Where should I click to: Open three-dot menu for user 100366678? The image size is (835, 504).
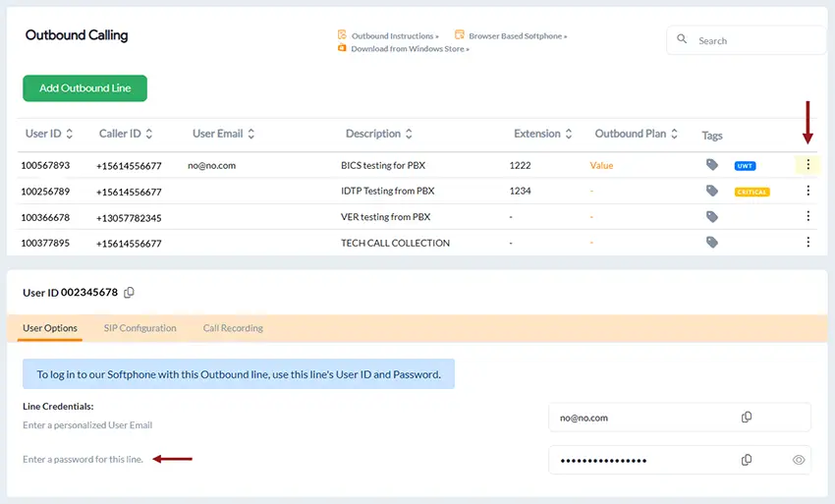click(807, 216)
